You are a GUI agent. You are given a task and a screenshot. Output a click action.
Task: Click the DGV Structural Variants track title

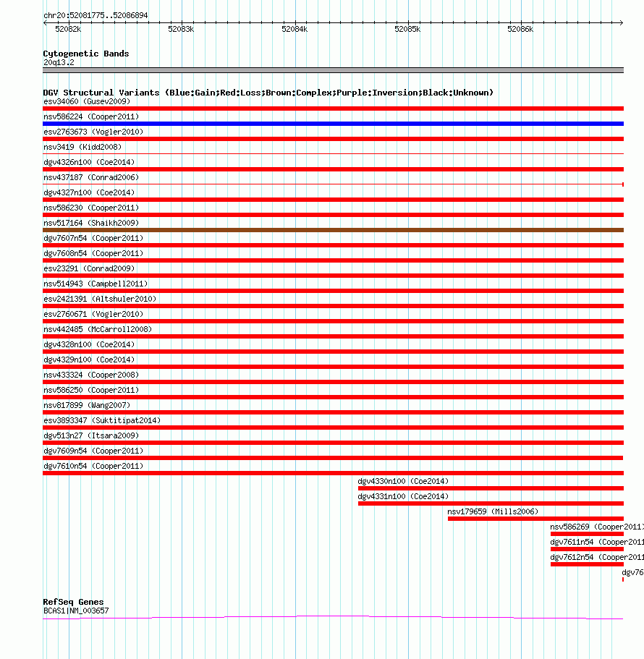pos(268,93)
